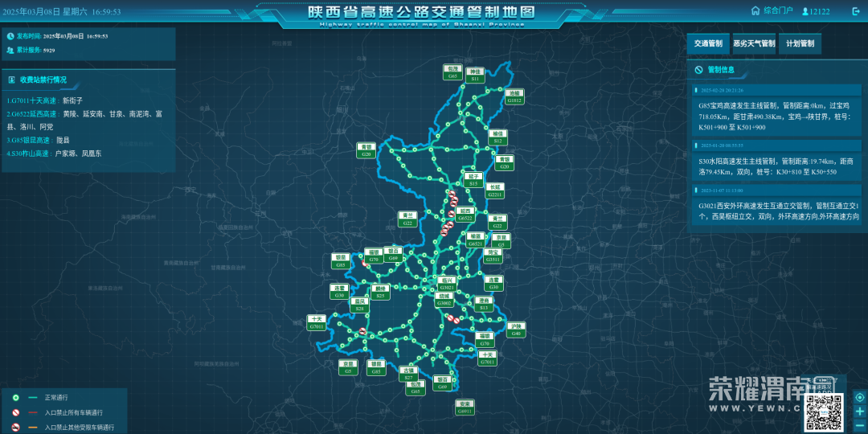Image resolution: width=868 pixels, height=434 pixels.
Task: Click the logout icon in the header
Action: (856, 10)
